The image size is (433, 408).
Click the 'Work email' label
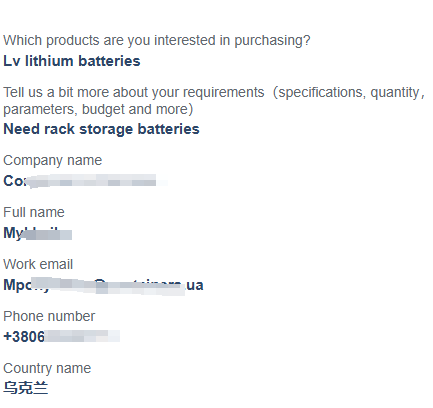[x=38, y=264]
